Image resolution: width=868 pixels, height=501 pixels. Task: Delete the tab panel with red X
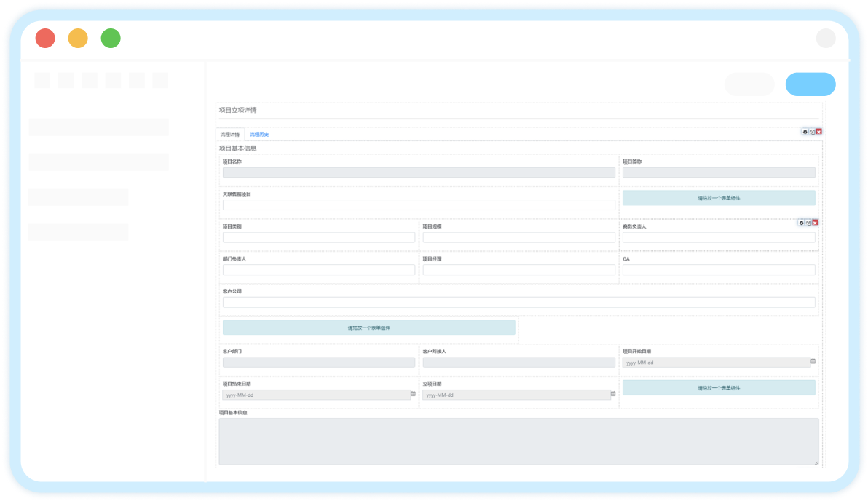818,132
